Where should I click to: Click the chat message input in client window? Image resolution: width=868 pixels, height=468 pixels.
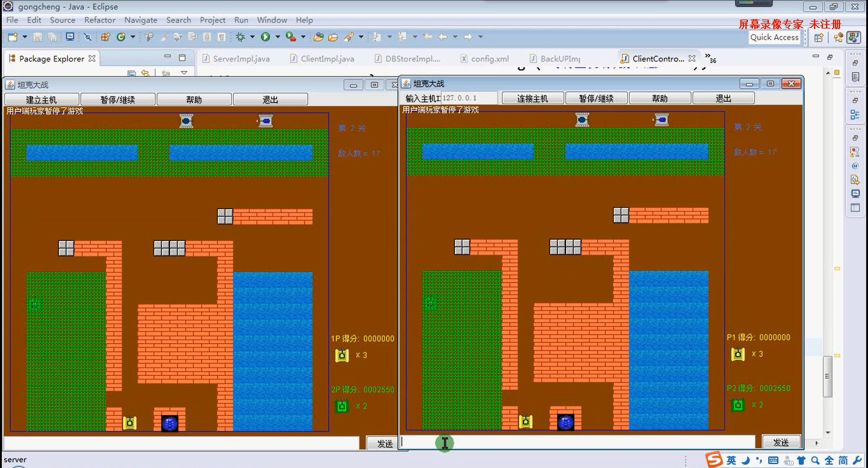(578, 442)
